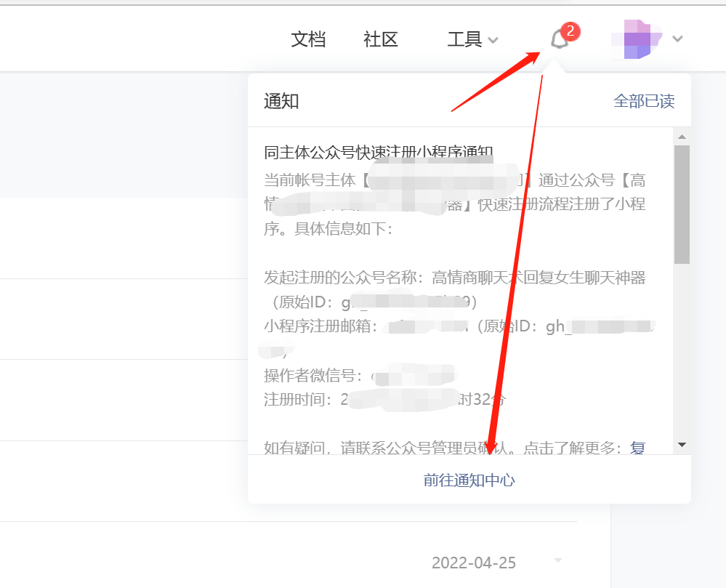
Task: Mark all as read via 全部已读
Action: pos(644,101)
